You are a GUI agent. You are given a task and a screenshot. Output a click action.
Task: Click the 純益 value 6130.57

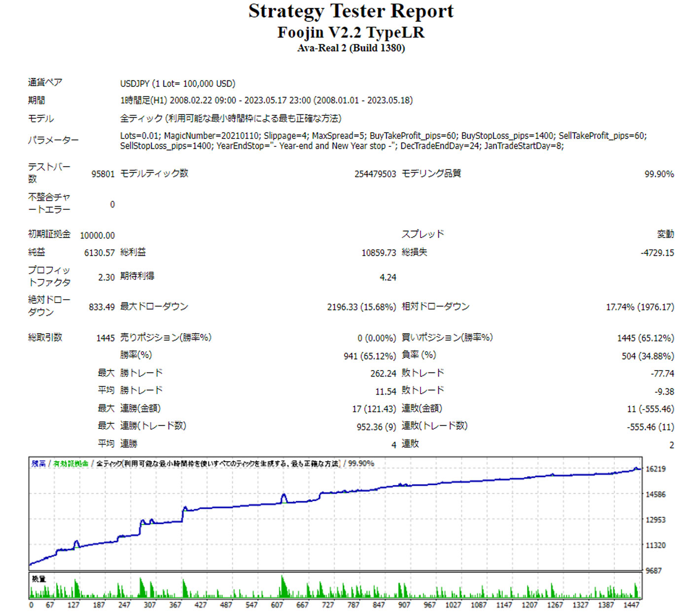[x=100, y=253]
